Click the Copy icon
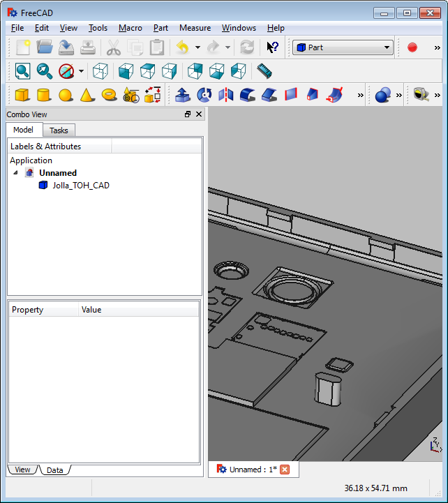Viewport: 448px width, 503px height. tap(135, 47)
